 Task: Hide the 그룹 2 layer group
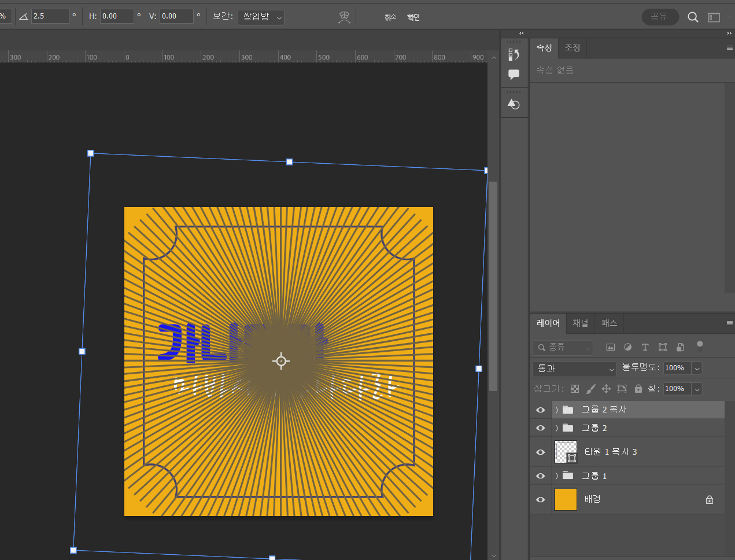(541, 428)
